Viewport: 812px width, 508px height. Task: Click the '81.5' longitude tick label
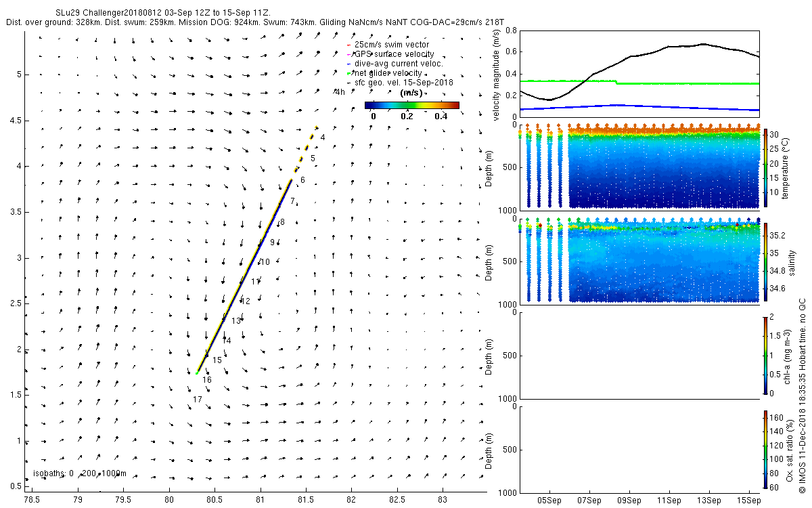point(305,499)
